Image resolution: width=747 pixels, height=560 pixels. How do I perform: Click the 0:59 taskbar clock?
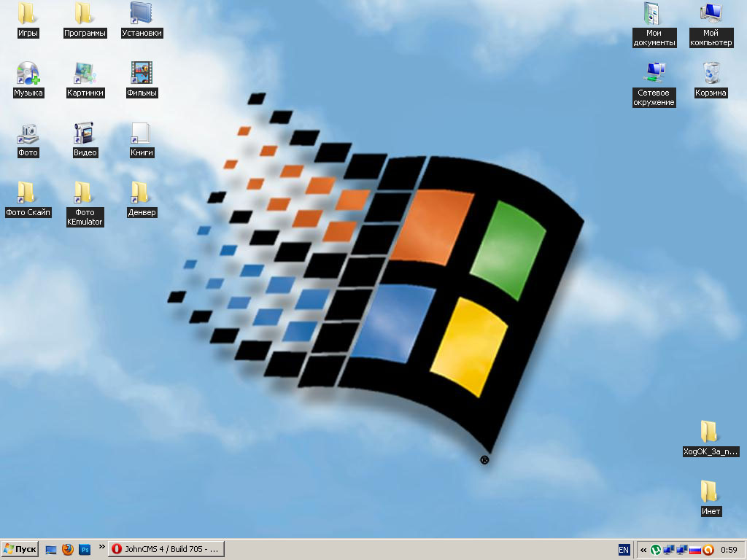point(729,550)
